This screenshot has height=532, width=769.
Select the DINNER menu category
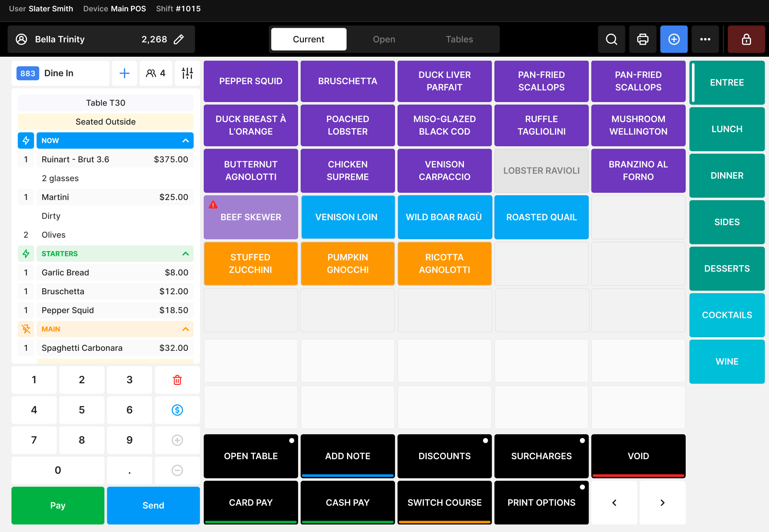727,176
